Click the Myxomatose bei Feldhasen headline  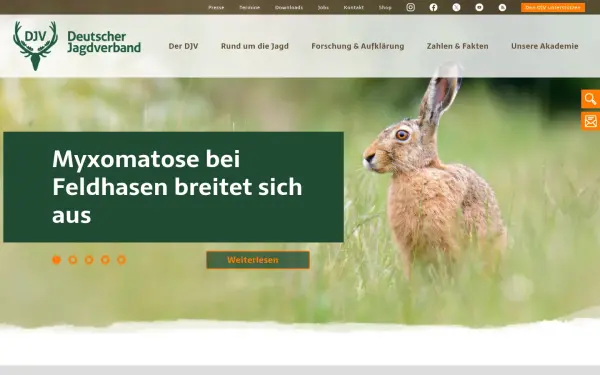tap(177, 187)
